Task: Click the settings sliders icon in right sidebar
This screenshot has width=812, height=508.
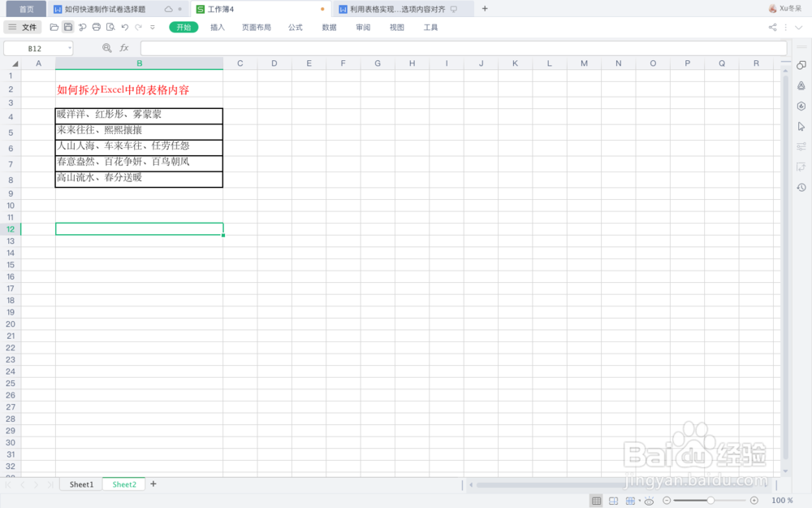Action: [801, 146]
